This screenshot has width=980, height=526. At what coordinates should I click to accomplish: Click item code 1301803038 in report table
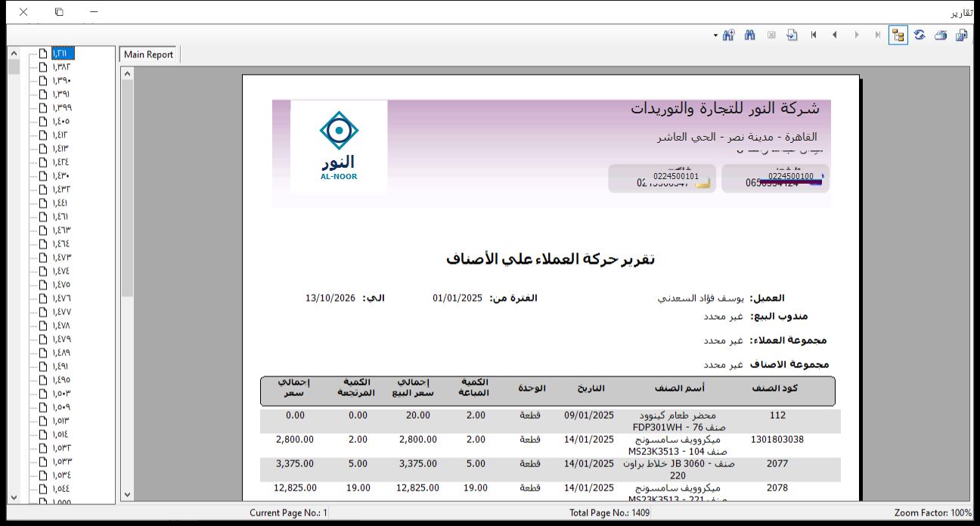pos(777,439)
